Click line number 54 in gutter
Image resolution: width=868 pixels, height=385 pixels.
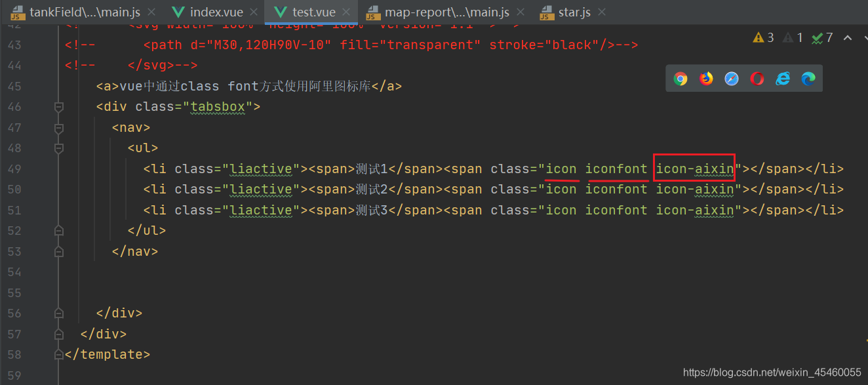click(14, 272)
